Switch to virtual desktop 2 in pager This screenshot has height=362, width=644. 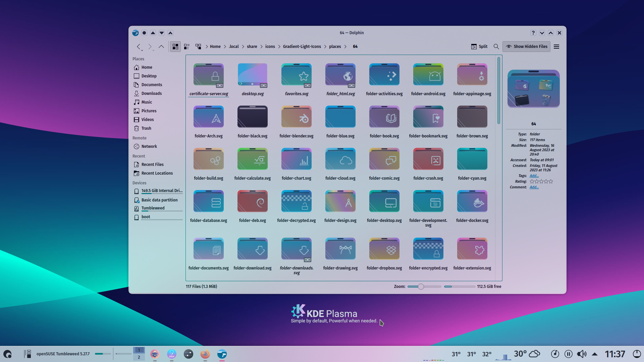tap(139, 357)
